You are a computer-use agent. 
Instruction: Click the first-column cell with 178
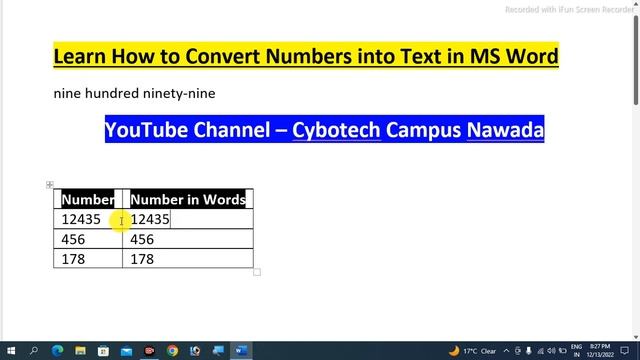pyautogui.click(x=88, y=259)
